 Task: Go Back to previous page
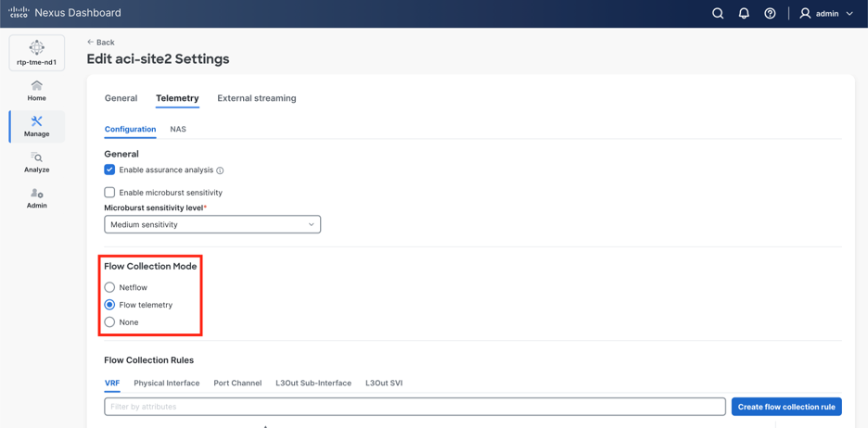click(x=101, y=42)
